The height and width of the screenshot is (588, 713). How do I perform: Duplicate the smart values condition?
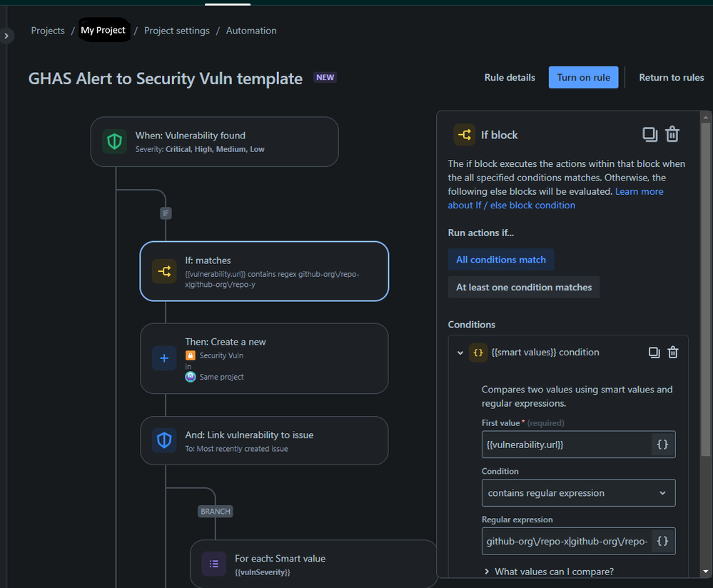point(654,352)
